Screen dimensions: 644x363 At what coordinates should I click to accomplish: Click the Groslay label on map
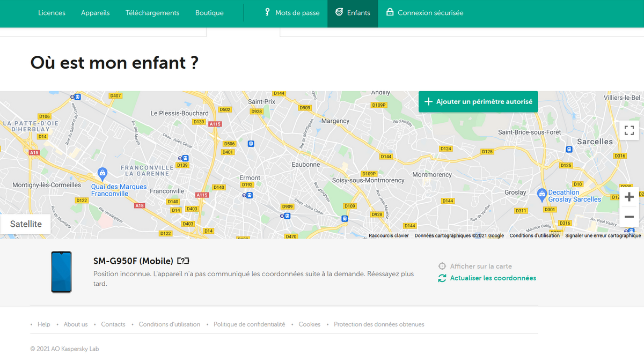coord(515,192)
